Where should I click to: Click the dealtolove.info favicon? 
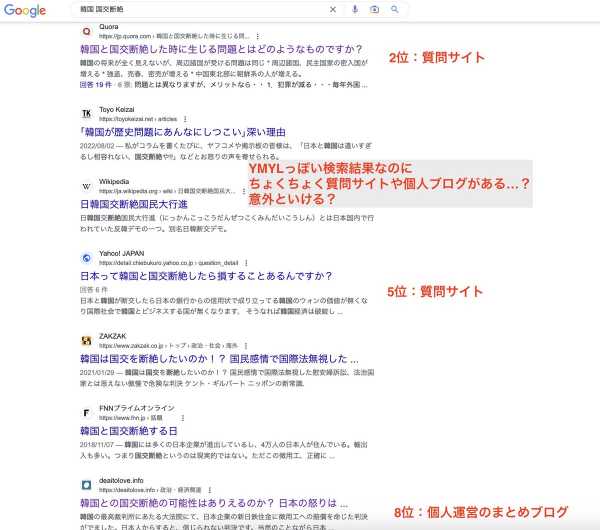(87, 485)
